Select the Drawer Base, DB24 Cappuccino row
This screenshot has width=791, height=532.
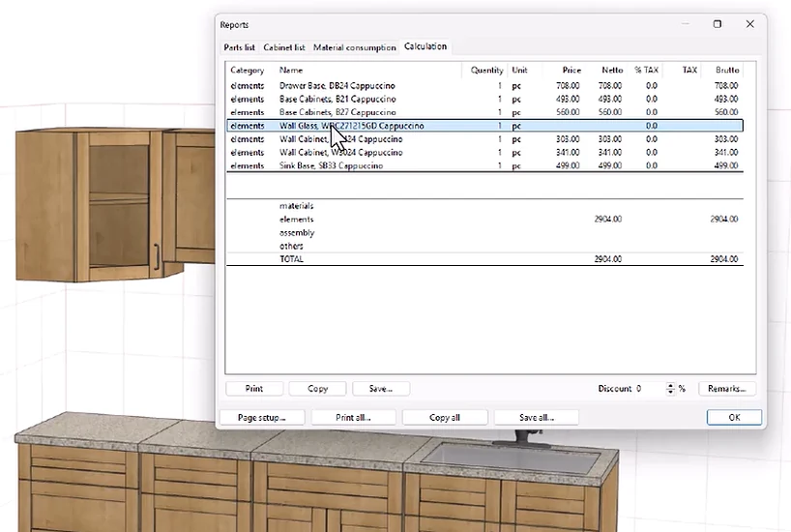[x=484, y=86]
